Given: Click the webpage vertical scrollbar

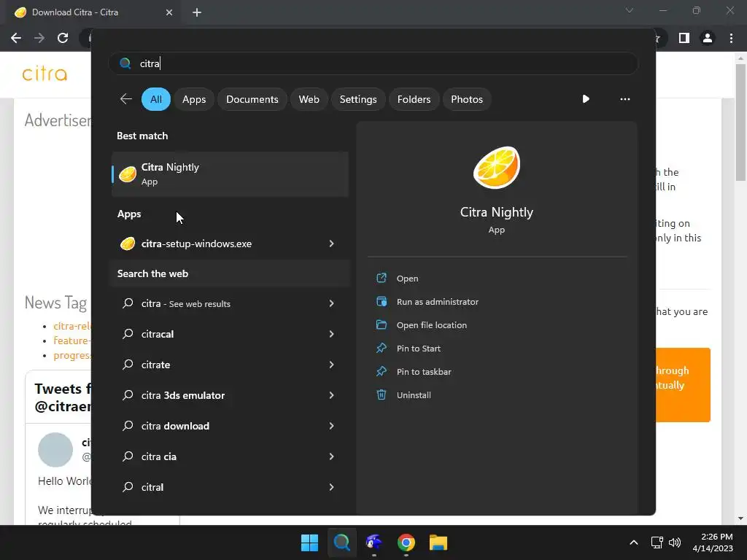Looking at the screenshot, I should (740, 122).
